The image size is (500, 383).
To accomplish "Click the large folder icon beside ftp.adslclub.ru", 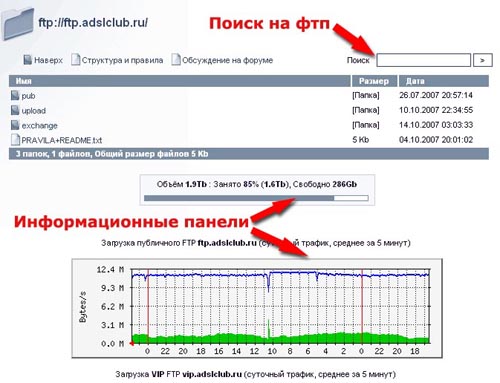I will point(17,24).
